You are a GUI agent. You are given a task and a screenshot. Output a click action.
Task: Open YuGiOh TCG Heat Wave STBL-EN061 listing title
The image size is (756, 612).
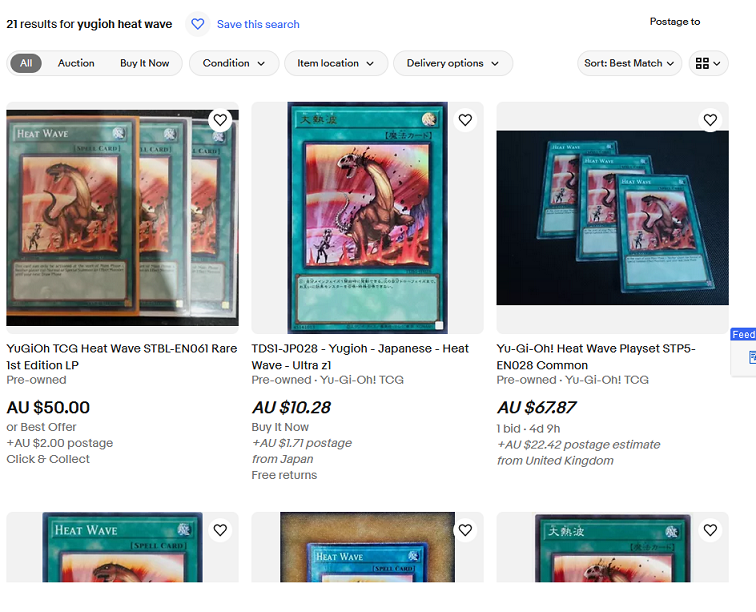[x=122, y=356]
